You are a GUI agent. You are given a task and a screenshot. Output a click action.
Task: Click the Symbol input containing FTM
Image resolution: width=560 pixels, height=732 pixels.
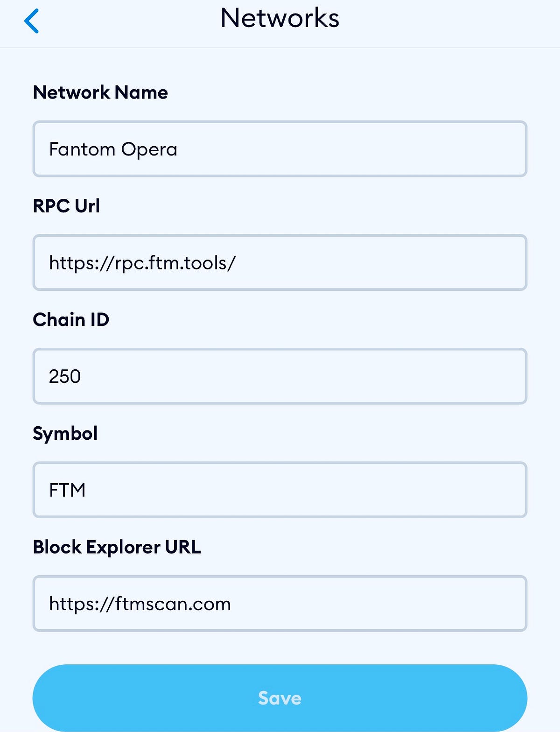279,490
